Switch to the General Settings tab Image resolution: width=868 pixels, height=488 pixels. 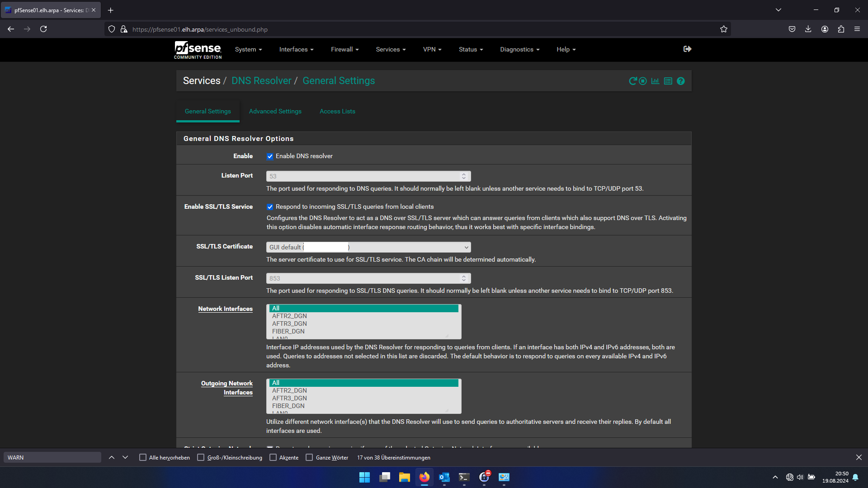click(208, 111)
